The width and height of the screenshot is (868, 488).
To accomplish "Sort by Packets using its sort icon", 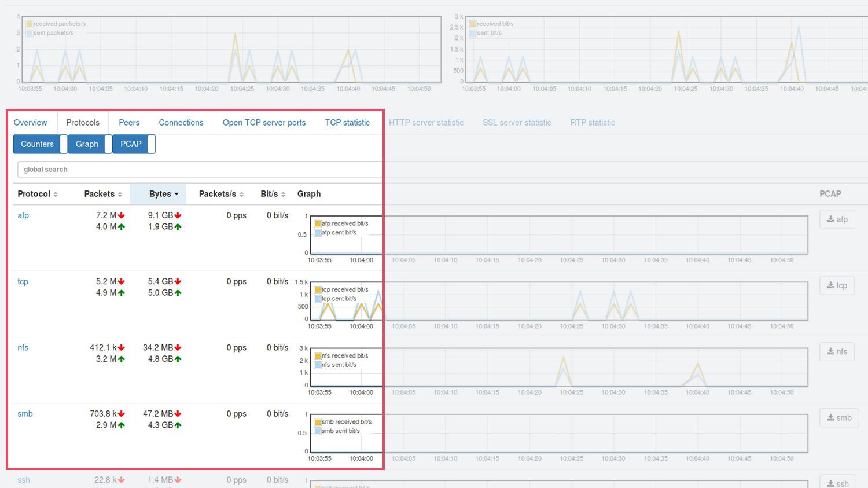I will coord(120,195).
